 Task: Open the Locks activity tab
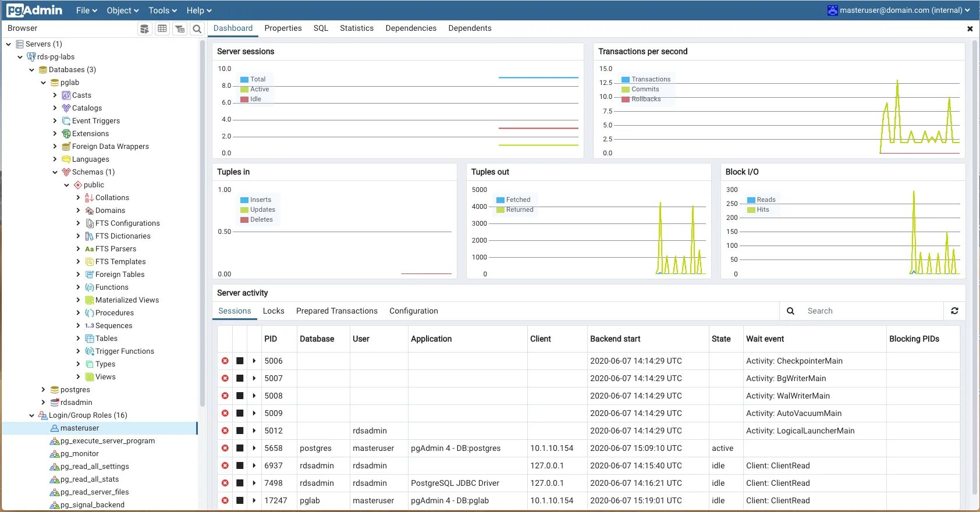pyautogui.click(x=274, y=311)
